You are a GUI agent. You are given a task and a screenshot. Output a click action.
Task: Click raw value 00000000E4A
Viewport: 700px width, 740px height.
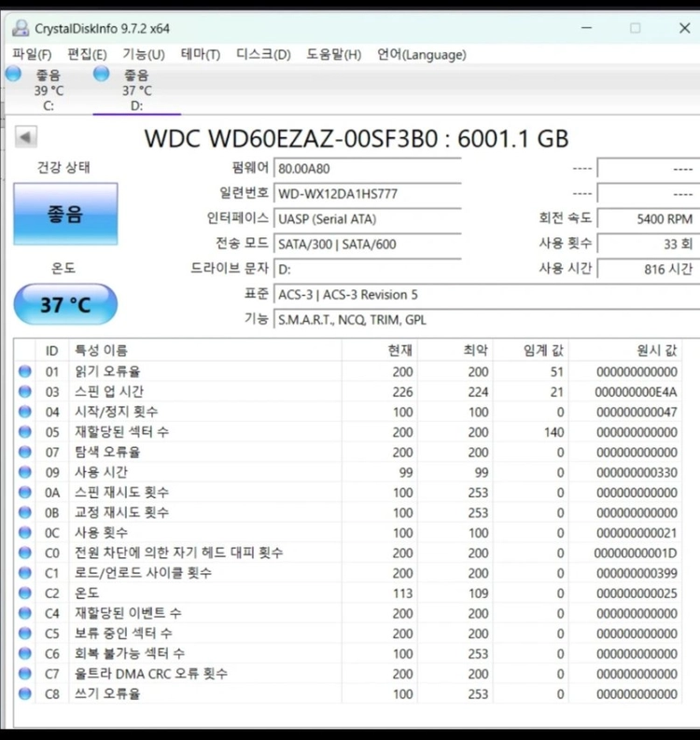tap(636, 392)
